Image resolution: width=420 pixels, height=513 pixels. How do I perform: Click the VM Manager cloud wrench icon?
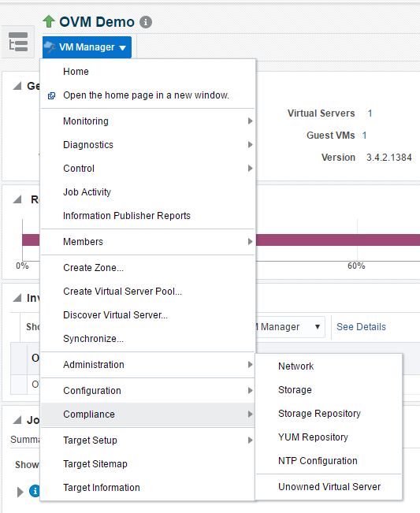50,47
